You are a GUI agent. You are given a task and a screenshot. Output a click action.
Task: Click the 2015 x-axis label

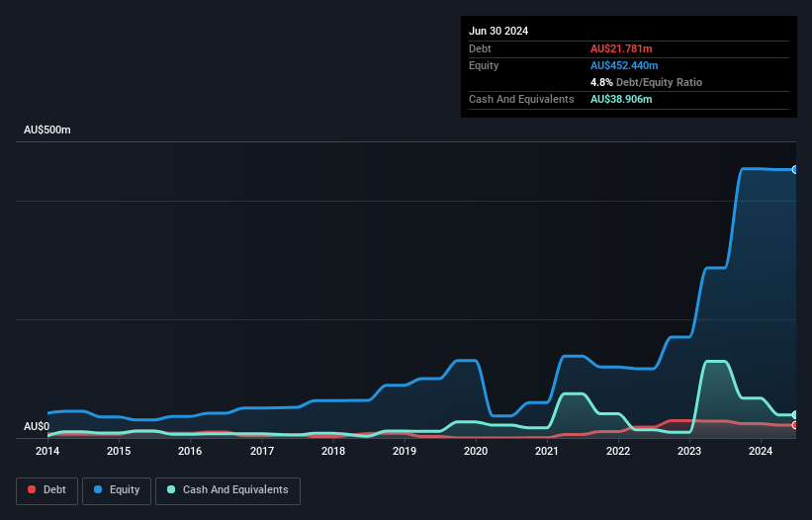point(119,451)
